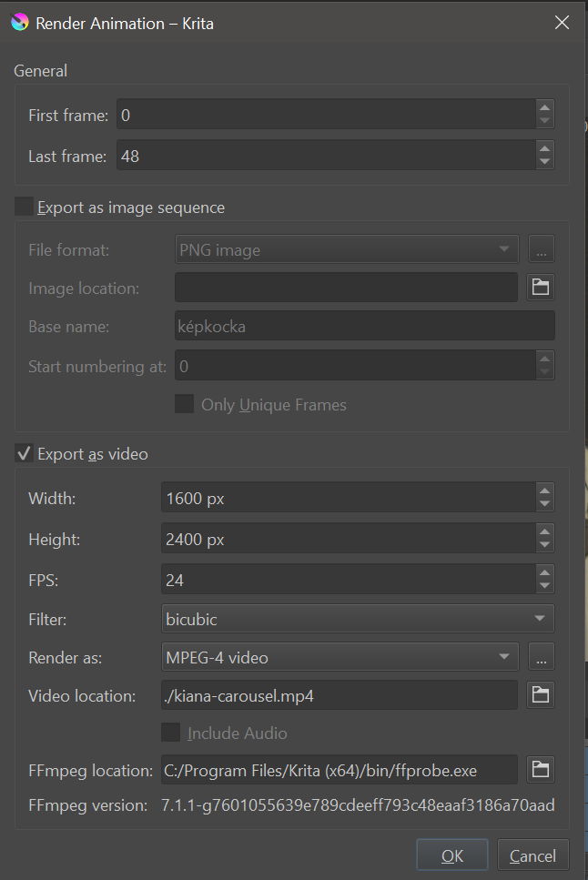Viewport: 588px width, 880px height.
Task: Click the OK button
Action: pyautogui.click(x=452, y=855)
